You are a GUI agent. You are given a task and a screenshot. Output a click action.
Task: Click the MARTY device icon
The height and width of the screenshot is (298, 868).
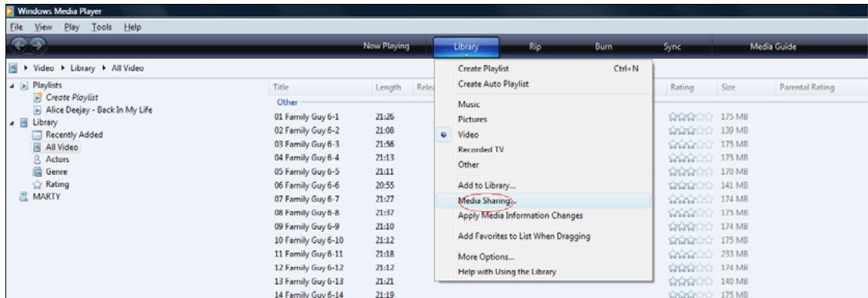click(23, 196)
